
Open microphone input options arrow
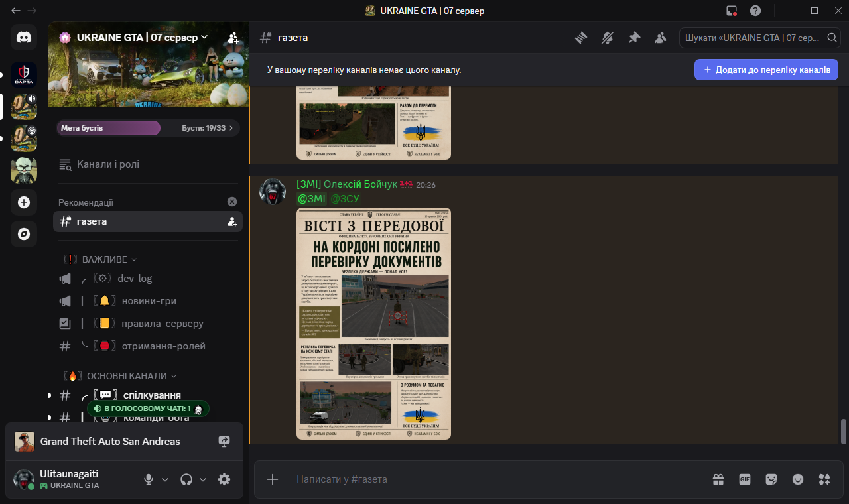coord(166,479)
